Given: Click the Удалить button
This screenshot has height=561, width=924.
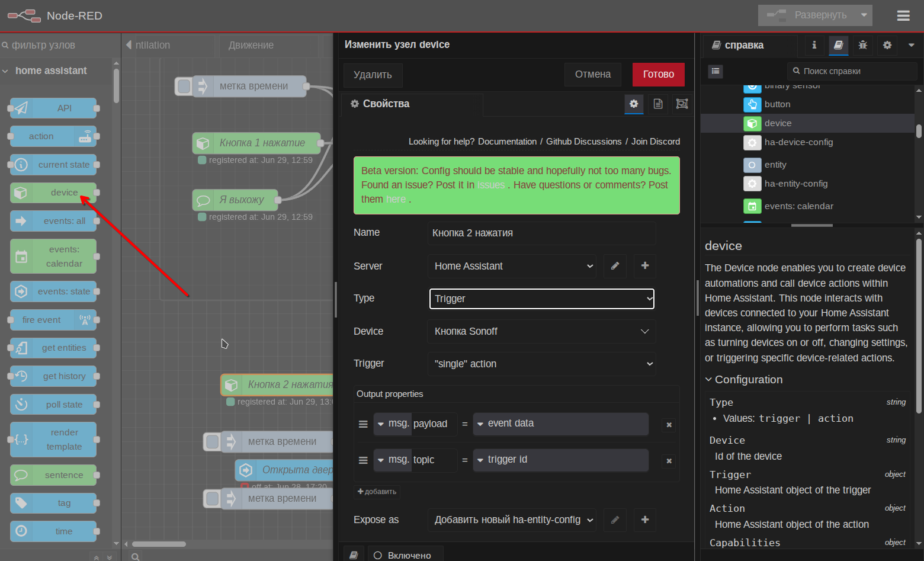Looking at the screenshot, I should (373, 75).
